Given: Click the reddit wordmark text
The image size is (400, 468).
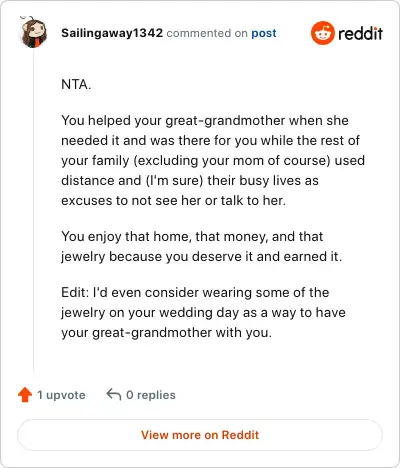Looking at the screenshot, I should [360, 33].
